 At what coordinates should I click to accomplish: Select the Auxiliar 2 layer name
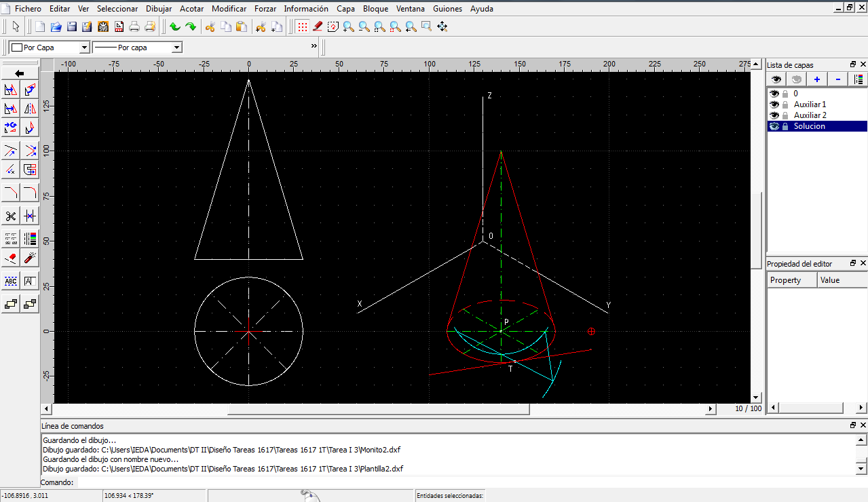coord(810,115)
